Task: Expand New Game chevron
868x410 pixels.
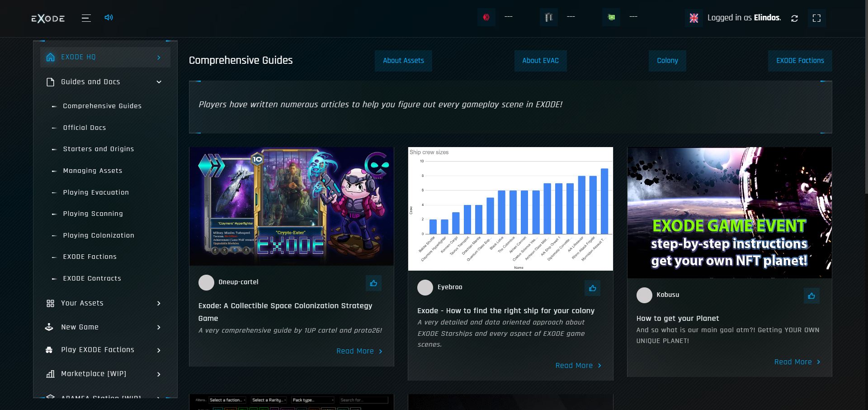Action: click(159, 327)
